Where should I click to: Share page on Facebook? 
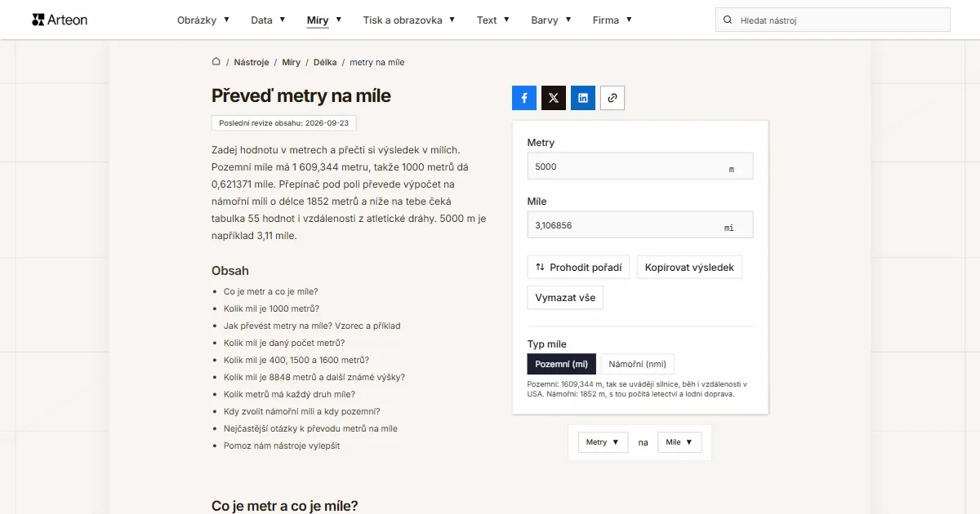click(x=524, y=98)
